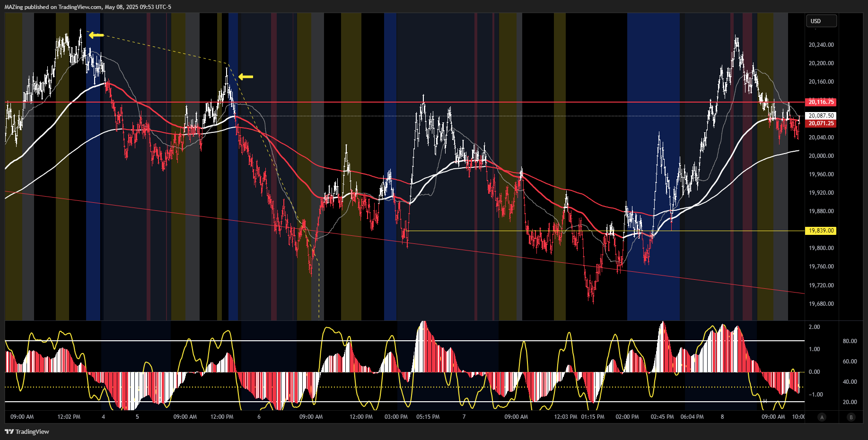
Task: Click the 20,160.00 price axis value
Action: (x=821, y=82)
